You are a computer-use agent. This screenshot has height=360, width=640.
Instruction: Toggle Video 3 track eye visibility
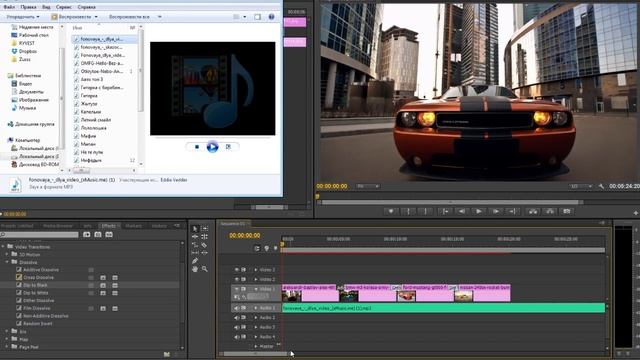(x=236, y=270)
